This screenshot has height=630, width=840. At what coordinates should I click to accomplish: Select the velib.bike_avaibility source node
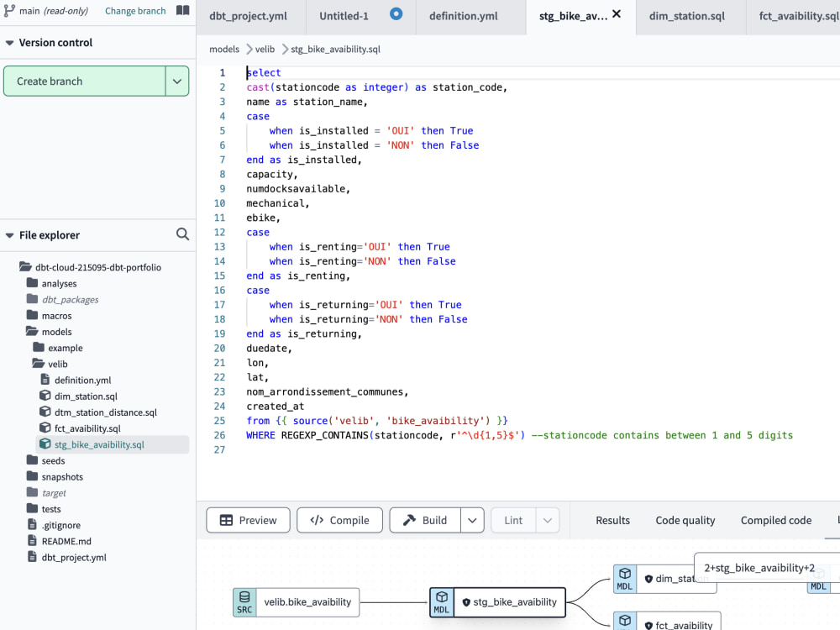[297, 602]
